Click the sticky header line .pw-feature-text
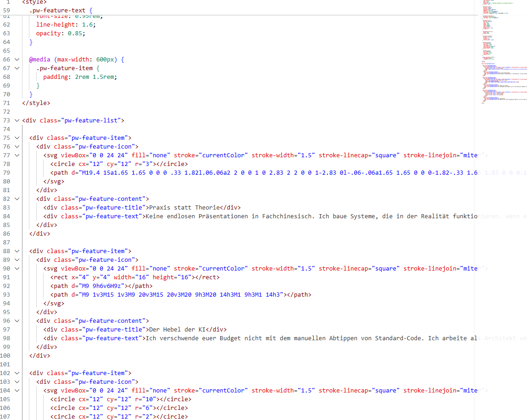Image resolution: width=527 pixels, height=420 pixels. pos(61,11)
